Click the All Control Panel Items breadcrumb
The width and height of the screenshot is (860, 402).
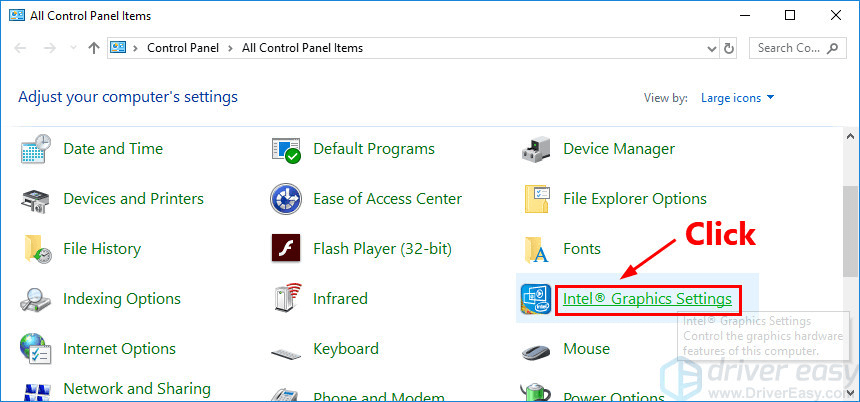pyautogui.click(x=303, y=48)
